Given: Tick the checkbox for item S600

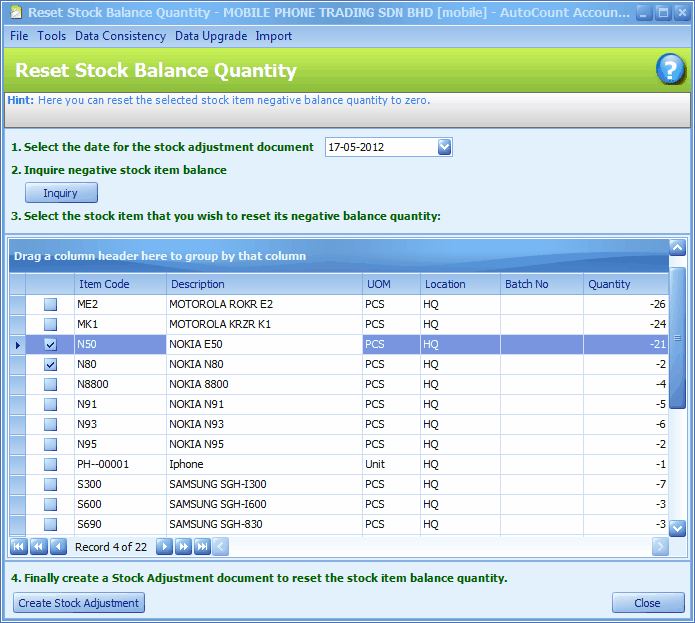Looking at the screenshot, I should tap(51, 504).
